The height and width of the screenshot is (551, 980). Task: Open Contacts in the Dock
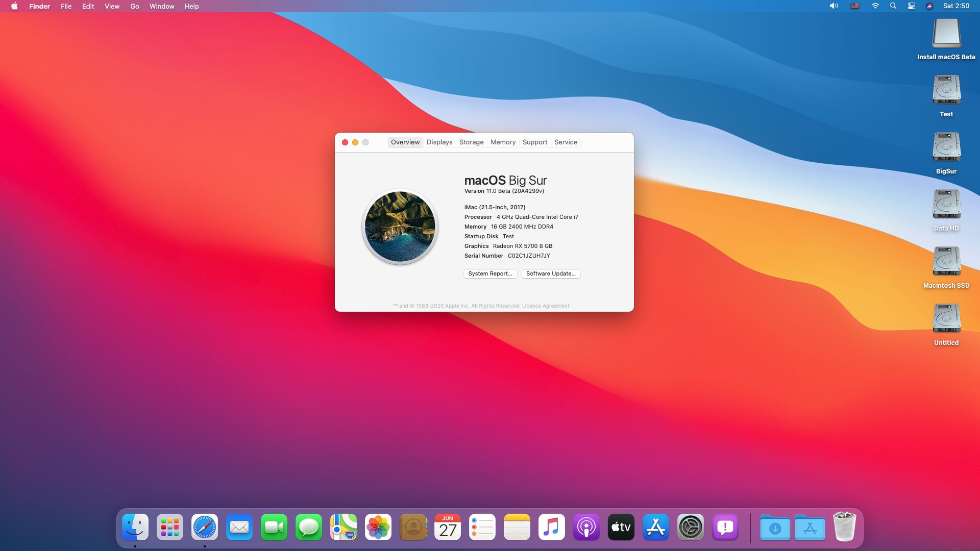pyautogui.click(x=413, y=527)
